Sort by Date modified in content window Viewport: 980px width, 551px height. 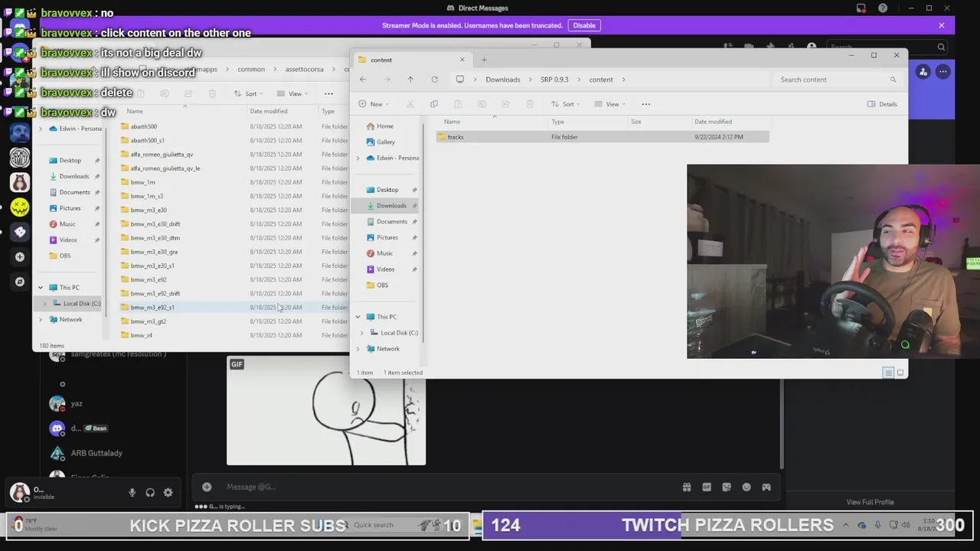click(713, 122)
